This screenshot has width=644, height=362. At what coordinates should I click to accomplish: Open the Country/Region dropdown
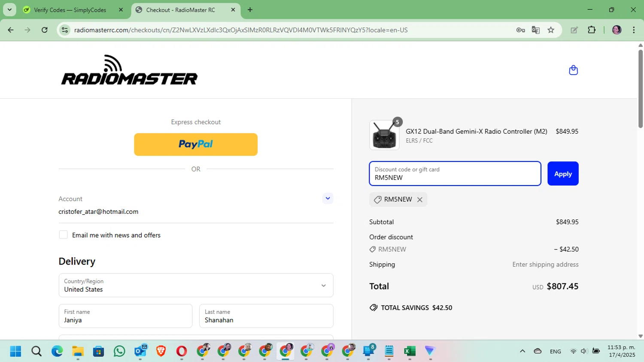196,285
